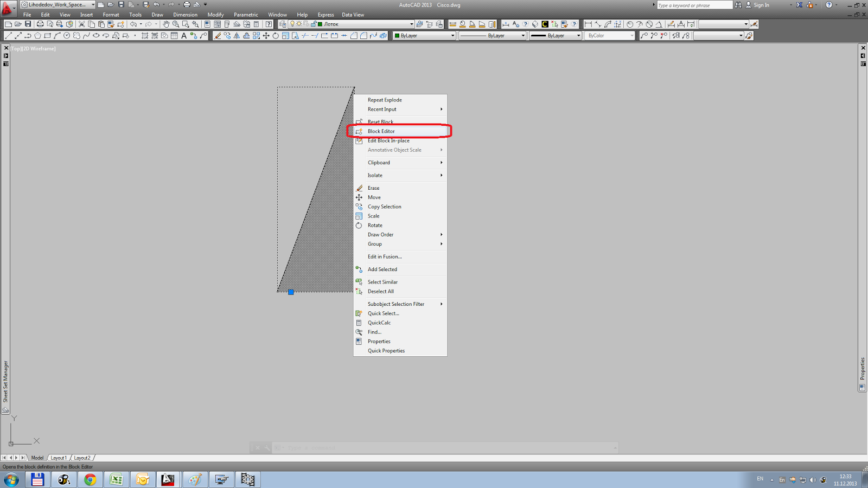
Task: Select the Table tool in Draw toolbar
Action: (174, 35)
